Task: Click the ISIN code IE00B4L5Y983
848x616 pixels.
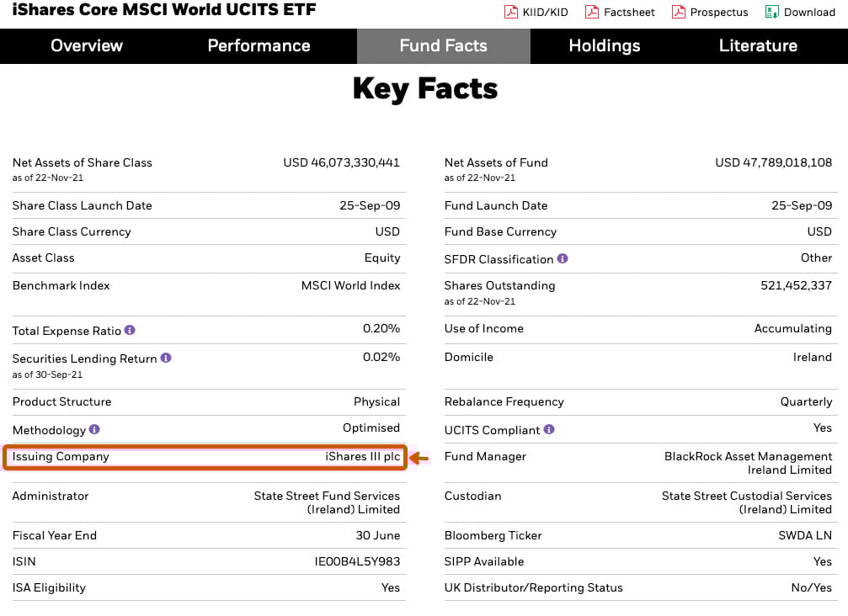Action: 357,561
